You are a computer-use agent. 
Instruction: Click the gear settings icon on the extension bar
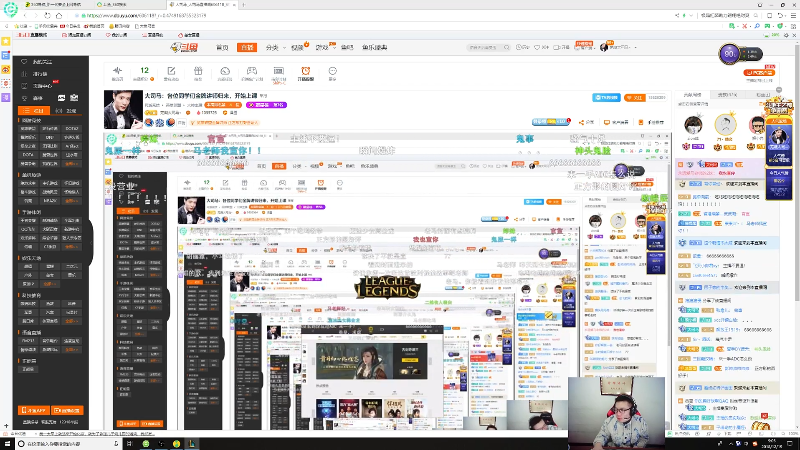coord(786,35)
